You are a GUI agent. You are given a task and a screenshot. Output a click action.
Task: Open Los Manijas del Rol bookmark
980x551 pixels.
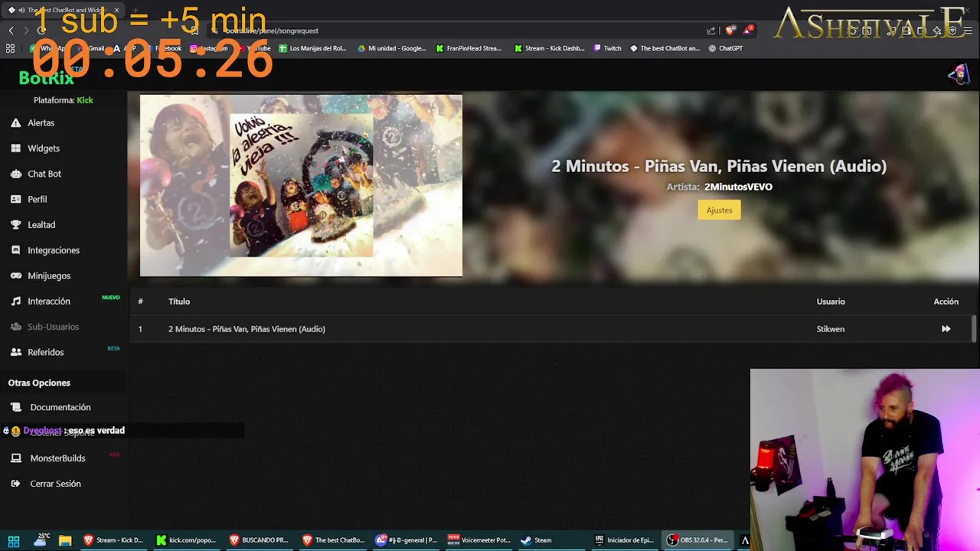pos(312,48)
